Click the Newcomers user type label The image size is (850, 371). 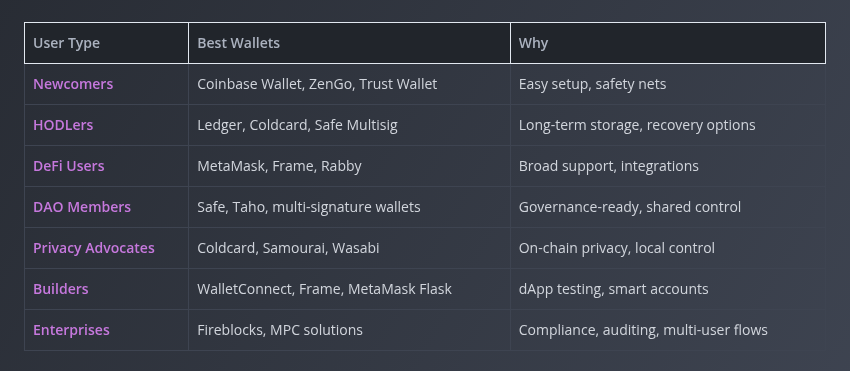coord(73,84)
